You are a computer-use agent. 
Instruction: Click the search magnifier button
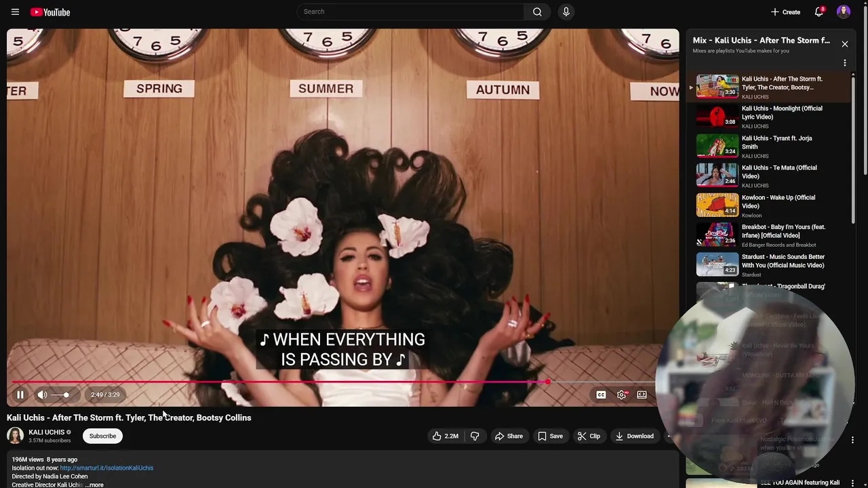pyautogui.click(x=537, y=12)
